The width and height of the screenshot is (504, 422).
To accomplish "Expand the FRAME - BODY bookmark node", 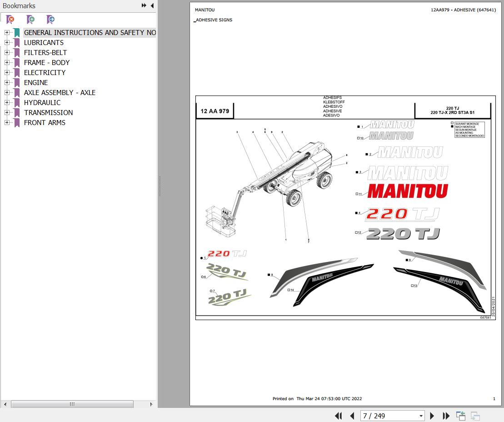I will [7, 62].
